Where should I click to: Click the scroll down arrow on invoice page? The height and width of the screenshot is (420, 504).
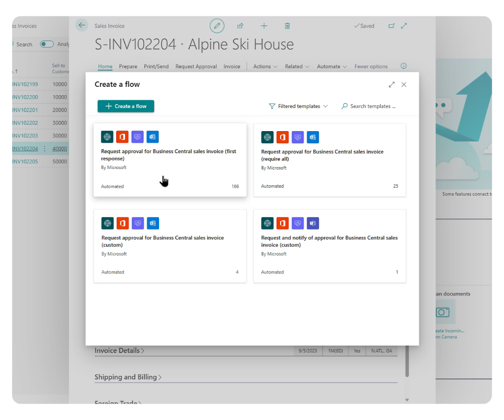(x=407, y=400)
